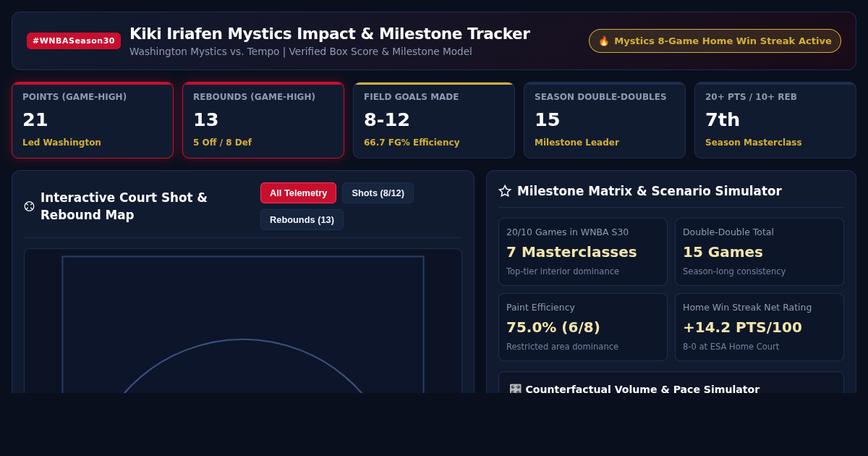
Task: Open the Field Goals Made stat card
Action: (x=434, y=120)
